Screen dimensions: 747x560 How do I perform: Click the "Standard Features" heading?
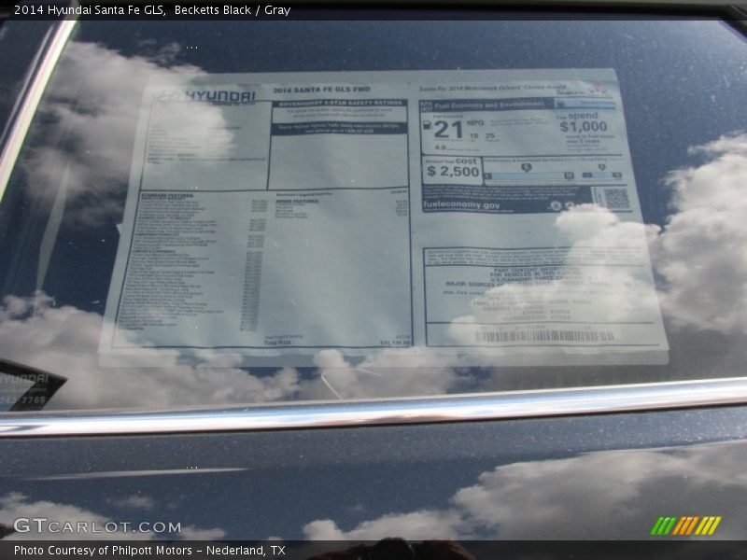pos(167,195)
